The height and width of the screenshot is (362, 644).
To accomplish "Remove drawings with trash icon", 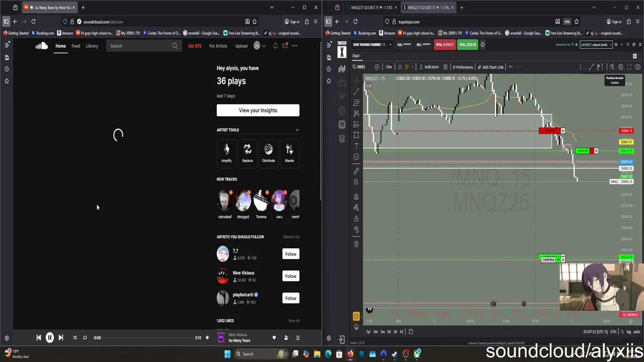I will 357,244.
